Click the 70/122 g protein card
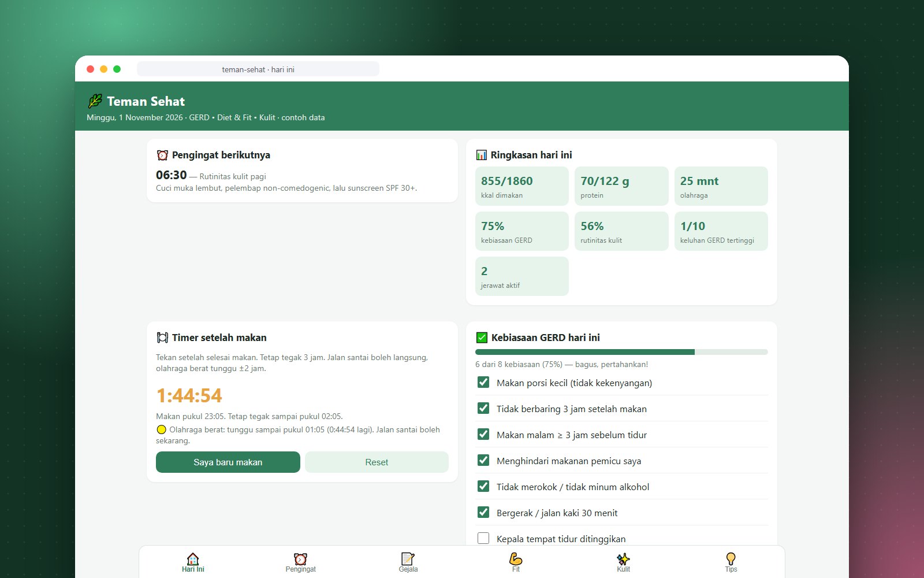This screenshot has height=578, width=924. tap(621, 186)
